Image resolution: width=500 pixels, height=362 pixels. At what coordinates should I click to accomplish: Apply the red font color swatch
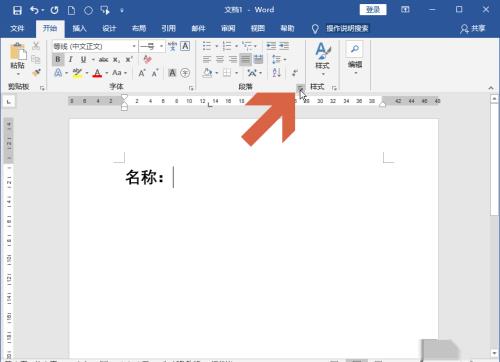[97, 73]
